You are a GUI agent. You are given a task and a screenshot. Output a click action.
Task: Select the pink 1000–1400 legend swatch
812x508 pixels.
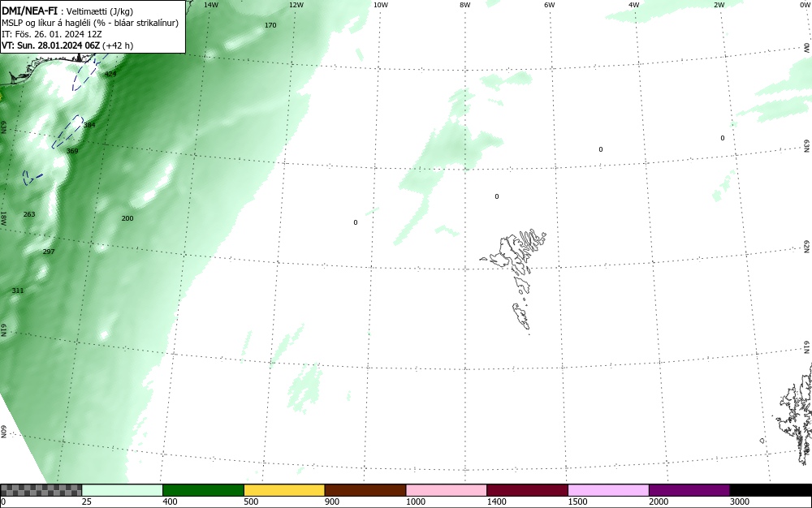tap(447, 490)
